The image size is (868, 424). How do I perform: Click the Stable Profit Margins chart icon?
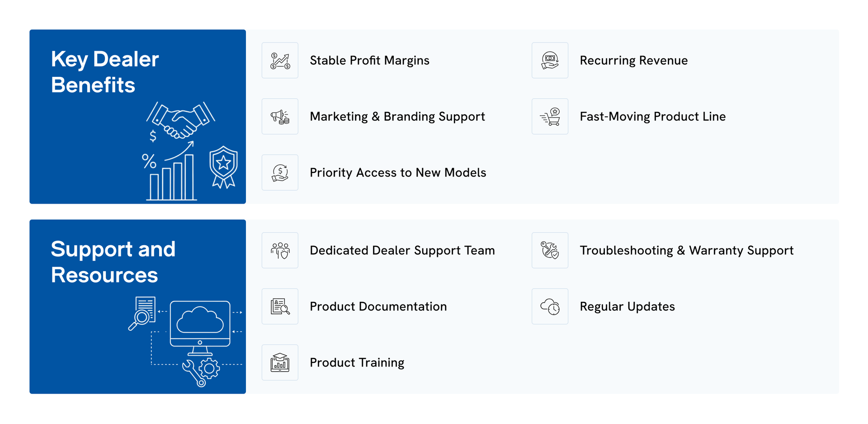pyautogui.click(x=280, y=61)
